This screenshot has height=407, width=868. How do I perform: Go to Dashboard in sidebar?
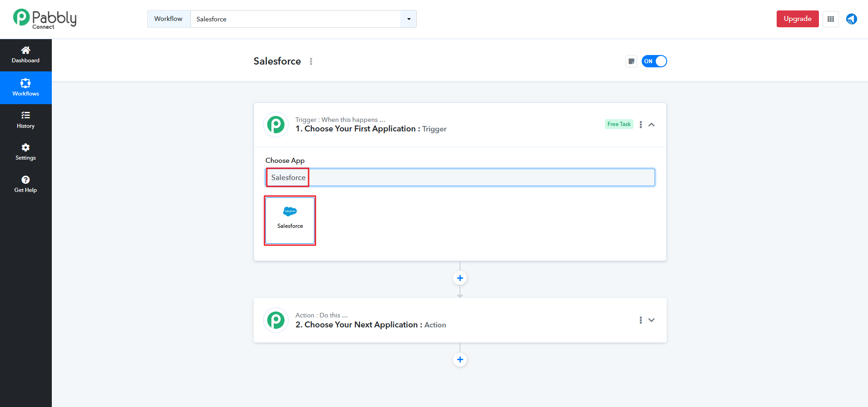25,55
